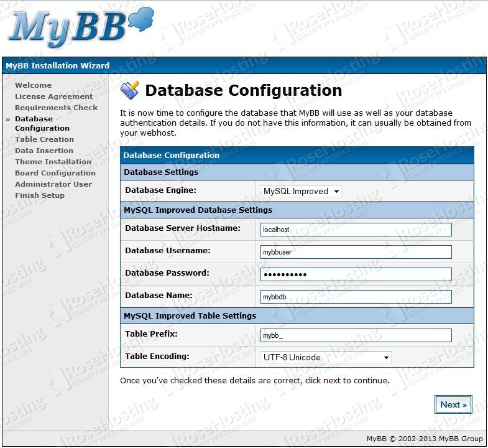
Task: Select the Table Prefix input
Action: click(x=356, y=335)
